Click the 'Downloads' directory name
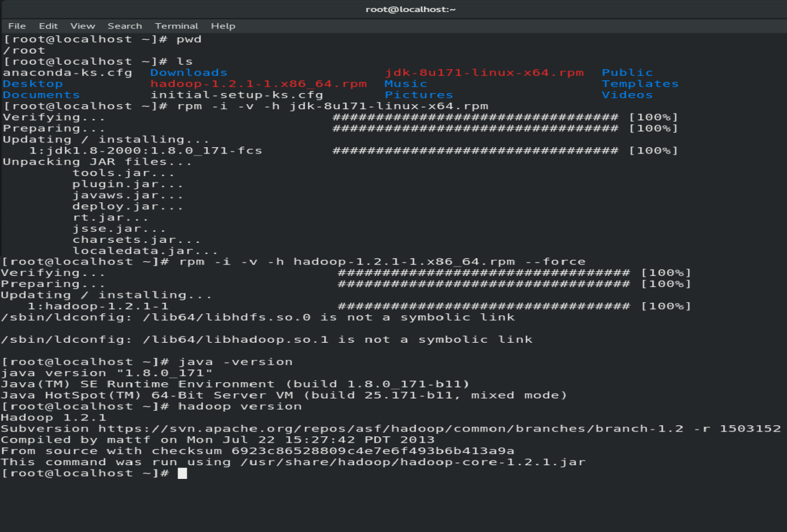This screenshot has height=532, width=787. pos(188,73)
